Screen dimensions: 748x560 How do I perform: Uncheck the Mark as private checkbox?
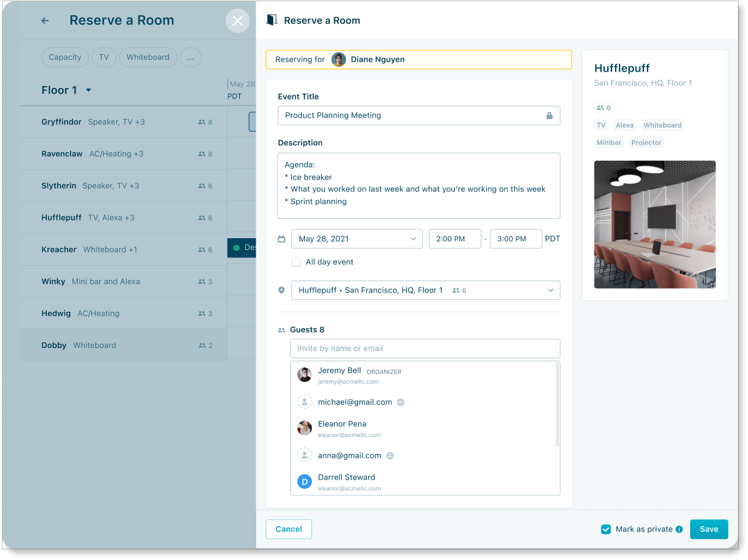coord(606,529)
